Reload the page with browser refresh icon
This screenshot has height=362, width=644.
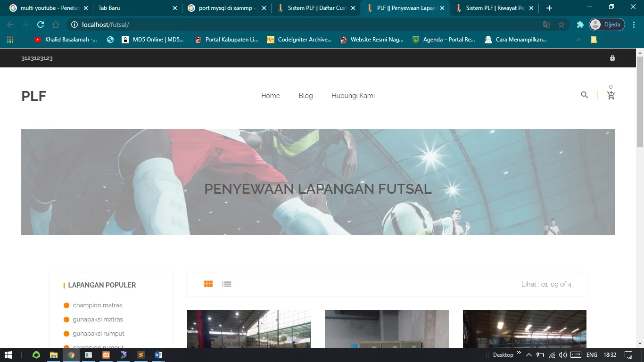click(41, 25)
